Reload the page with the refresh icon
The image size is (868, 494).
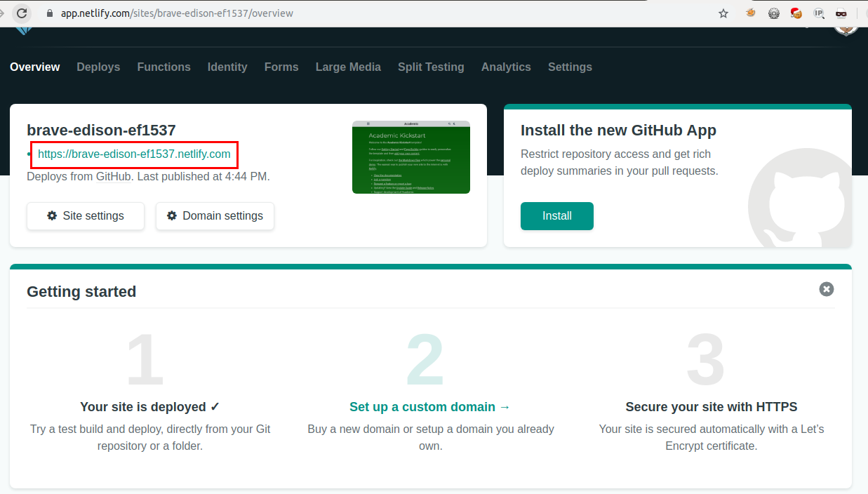(22, 13)
